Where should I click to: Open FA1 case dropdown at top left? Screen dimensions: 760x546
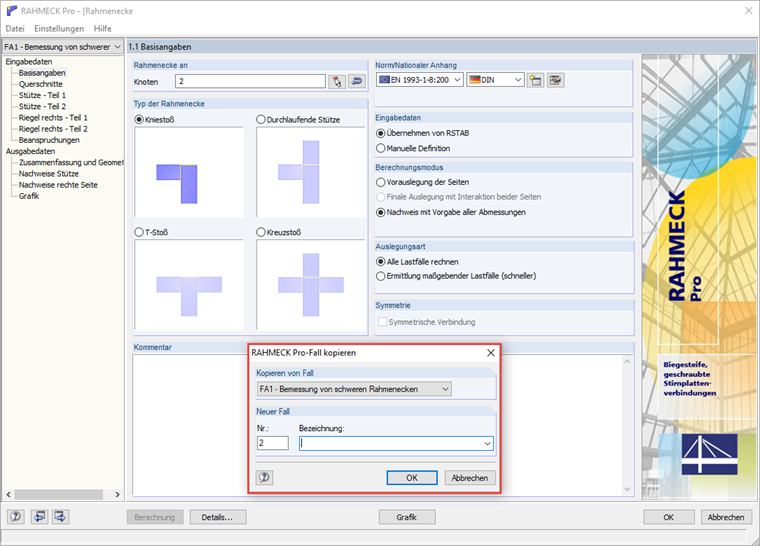click(x=63, y=47)
